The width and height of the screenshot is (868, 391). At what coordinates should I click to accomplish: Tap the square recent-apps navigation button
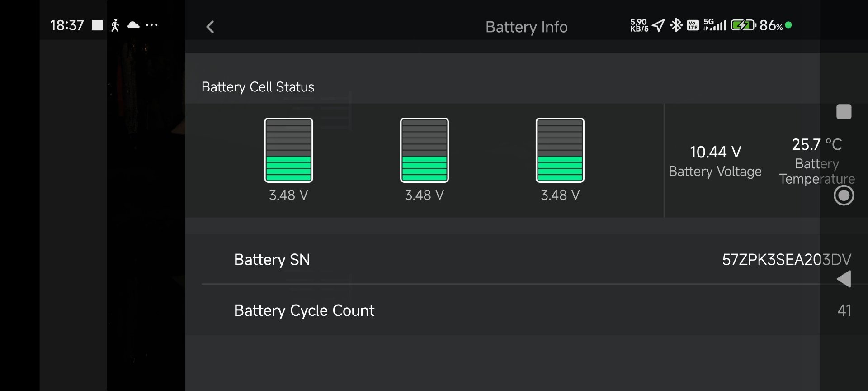tap(844, 112)
